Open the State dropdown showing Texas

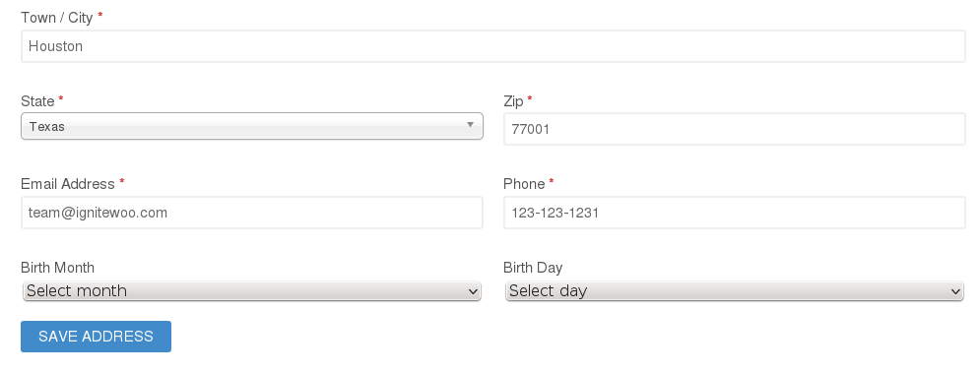(252, 126)
